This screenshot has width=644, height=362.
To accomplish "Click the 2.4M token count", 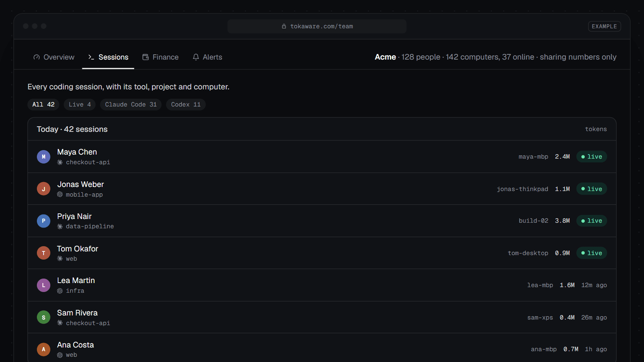I will 562,157.
